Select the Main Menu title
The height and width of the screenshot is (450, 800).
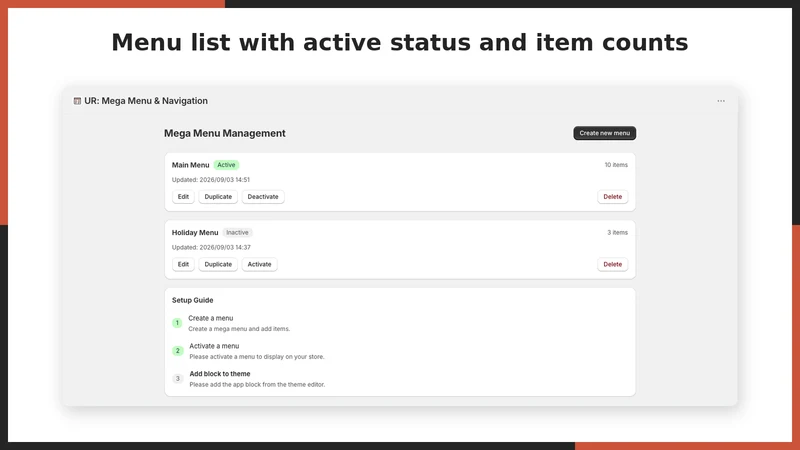[190, 165]
